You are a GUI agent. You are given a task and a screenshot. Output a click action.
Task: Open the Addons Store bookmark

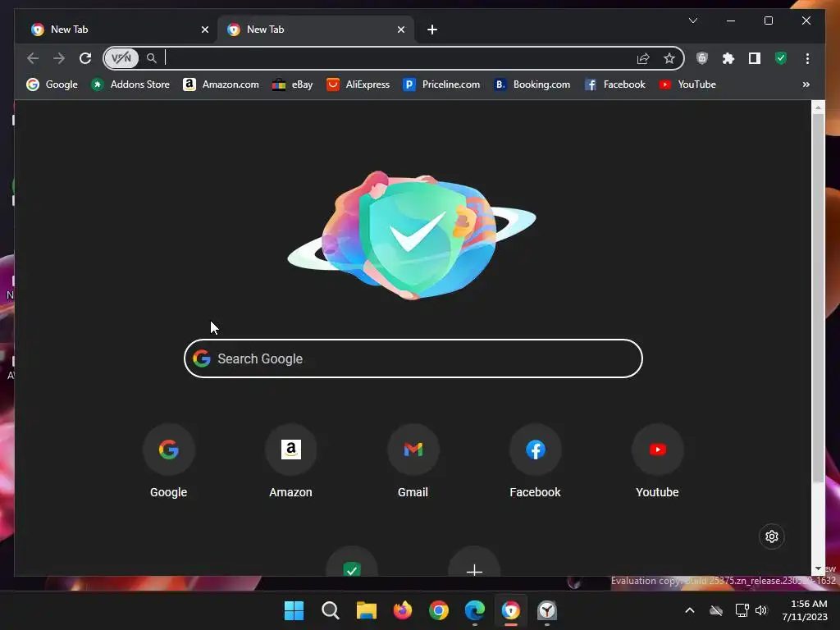130,84
